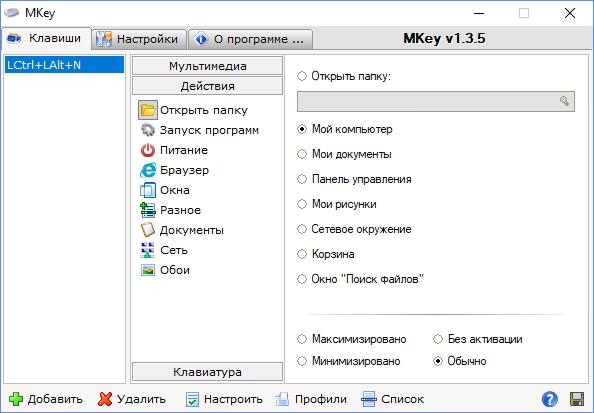Pick the Browser action icon
594x413 pixels.
[x=148, y=170]
